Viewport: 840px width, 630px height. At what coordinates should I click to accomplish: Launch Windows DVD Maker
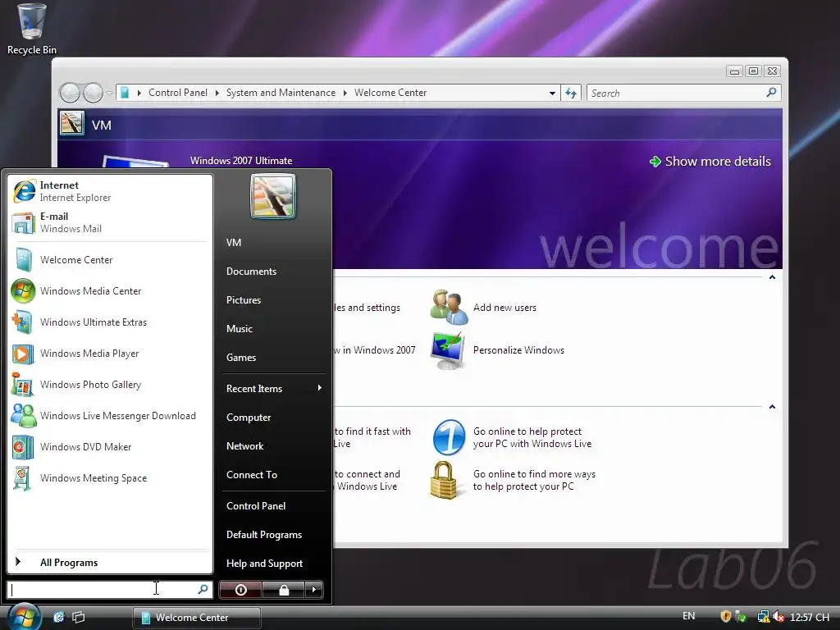tap(110, 447)
